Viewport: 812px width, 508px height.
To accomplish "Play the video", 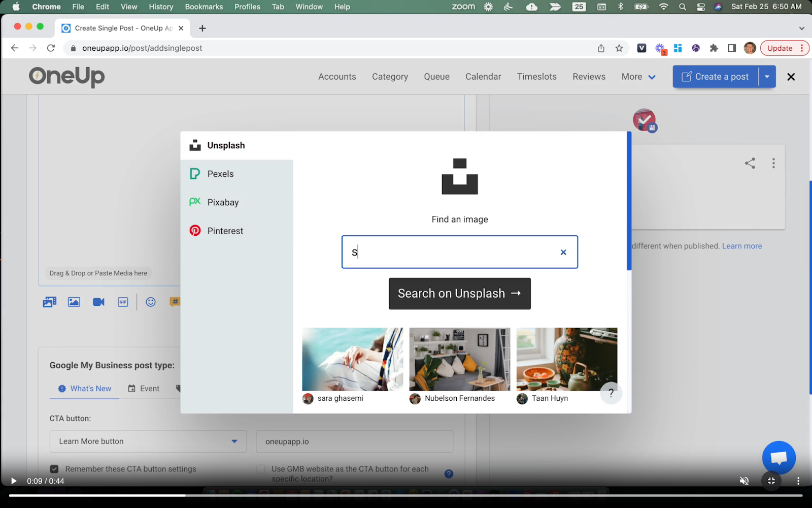I will pyautogui.click(x=14, y=481).
